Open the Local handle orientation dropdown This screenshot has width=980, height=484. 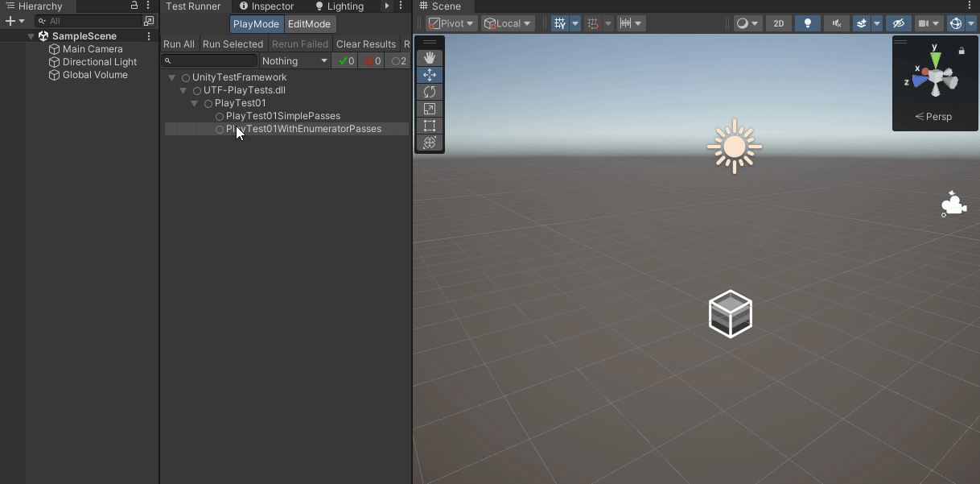[x=508, y=23]
